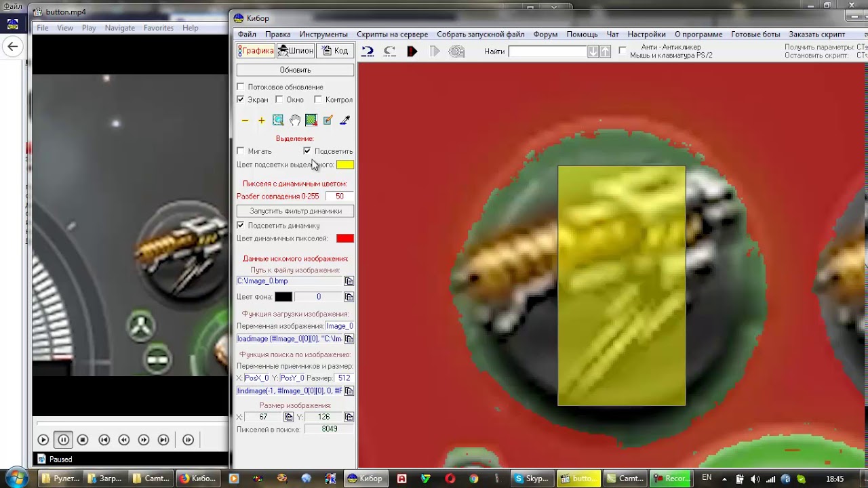Image resolution: width=868 pixels, height=488 pixels.
Task: Copy the image Y size 126
Action: coord(349,417)
